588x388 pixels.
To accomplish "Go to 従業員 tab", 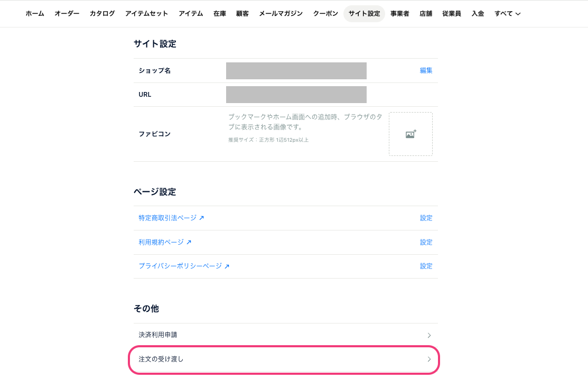I will [452, 14].
